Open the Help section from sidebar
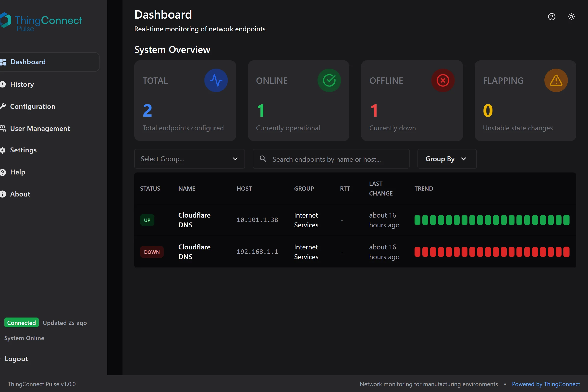The height and width of the screenshot is (392, 588). (x=17, y=172)
